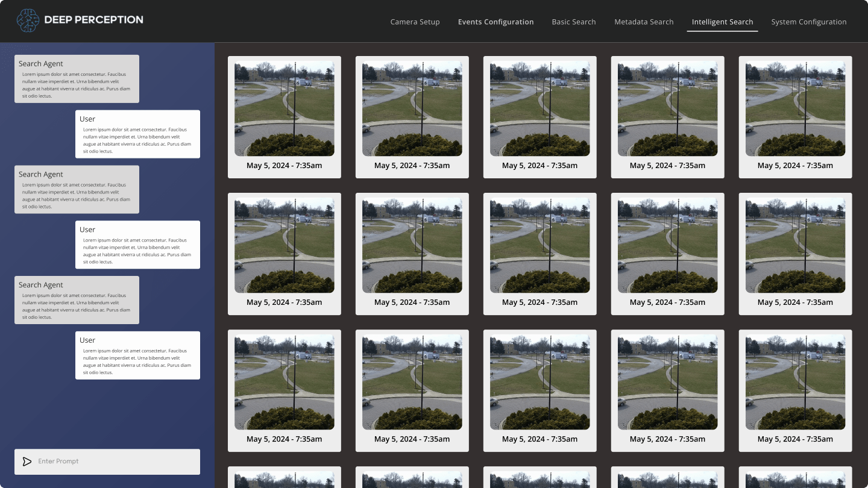
Task: Select the first User message bubble
Action: 137,134
